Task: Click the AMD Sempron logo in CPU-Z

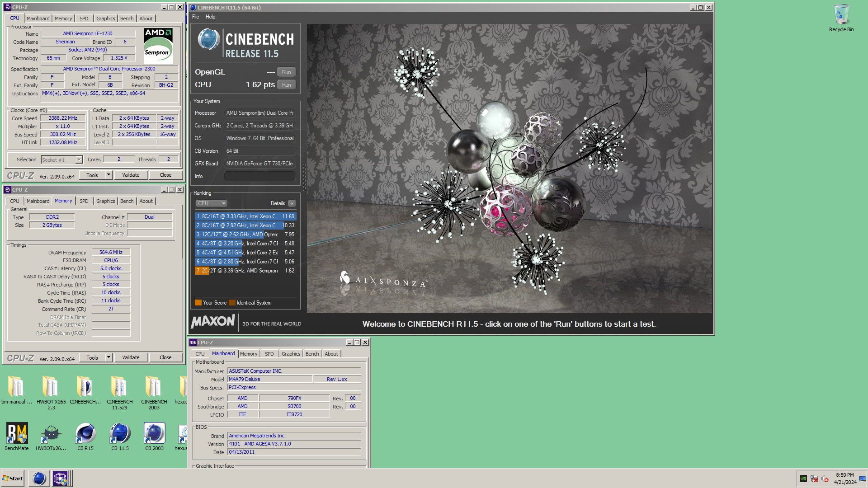Action: (x=158, y=46)
